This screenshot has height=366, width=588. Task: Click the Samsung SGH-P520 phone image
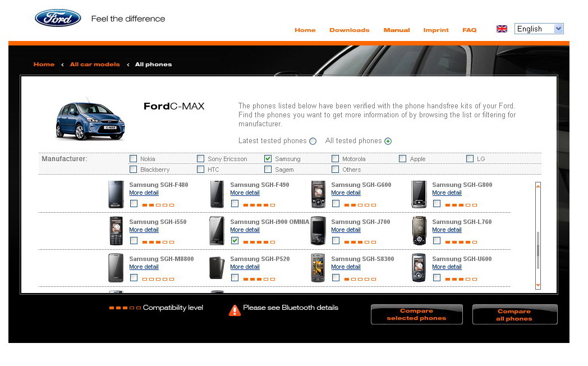point(217,268)
